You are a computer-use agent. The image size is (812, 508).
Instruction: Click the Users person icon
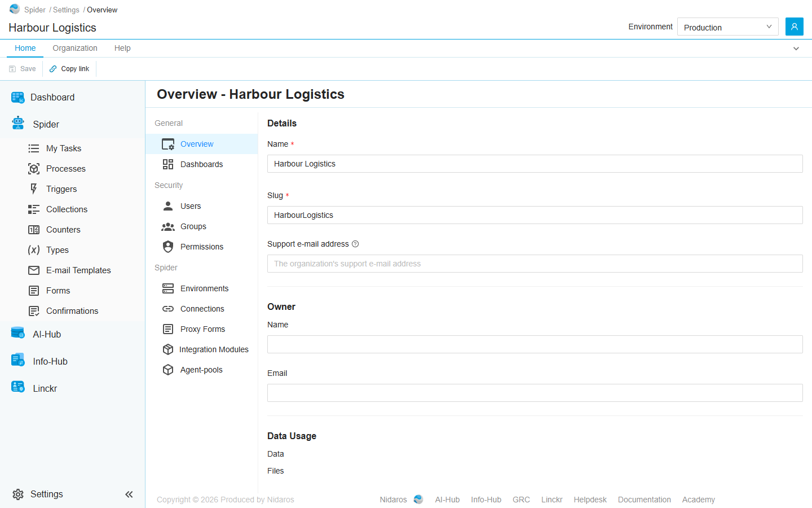168,206
